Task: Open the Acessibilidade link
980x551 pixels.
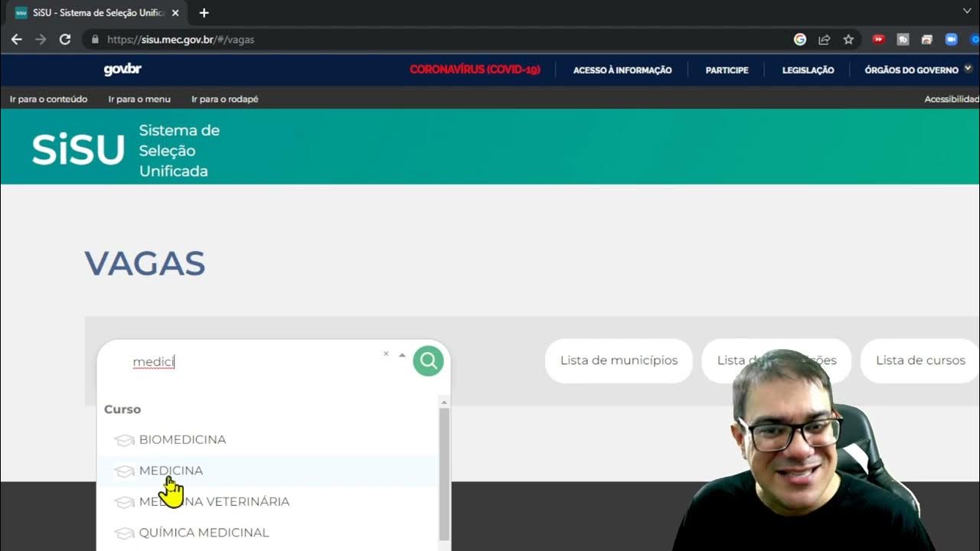Action: point(952,99)
